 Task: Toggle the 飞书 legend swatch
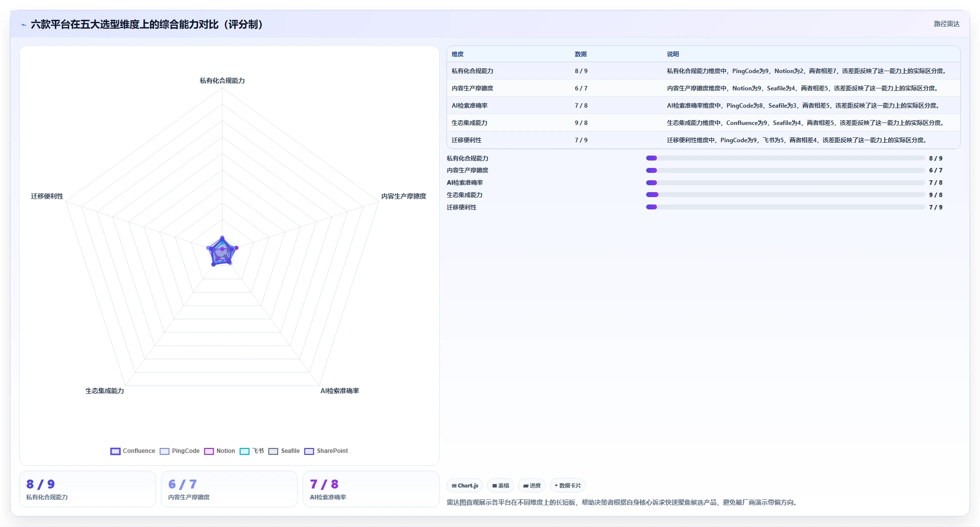pyautogui.click(x=245, y=451)
